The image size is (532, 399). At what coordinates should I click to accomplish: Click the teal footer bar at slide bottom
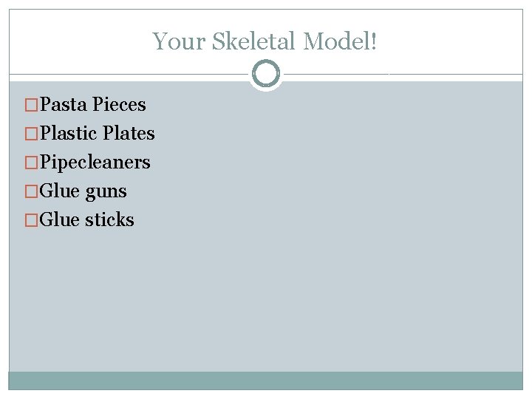pos(265,381)
